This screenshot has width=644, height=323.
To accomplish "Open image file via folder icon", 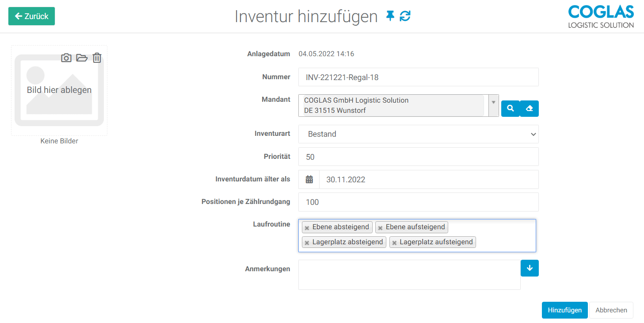I will pyautogui.click(x=82, y=58).
